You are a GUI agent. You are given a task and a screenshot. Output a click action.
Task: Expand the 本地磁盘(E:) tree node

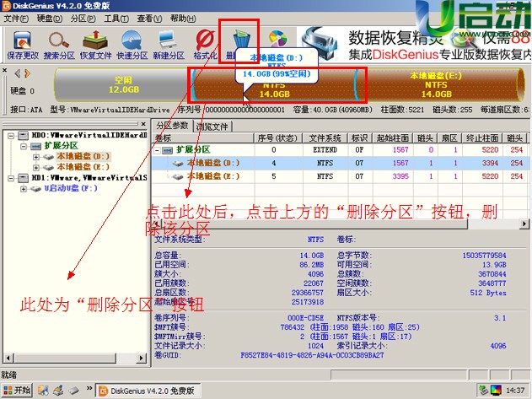pos(36,167)
